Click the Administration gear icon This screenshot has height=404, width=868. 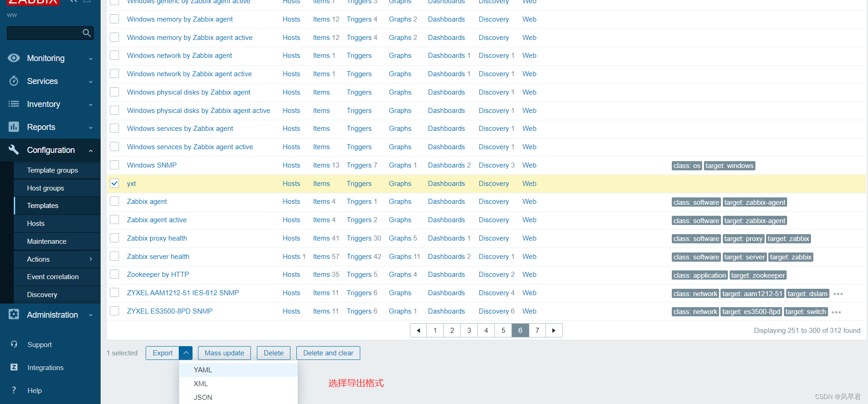[x=14, y=314]
